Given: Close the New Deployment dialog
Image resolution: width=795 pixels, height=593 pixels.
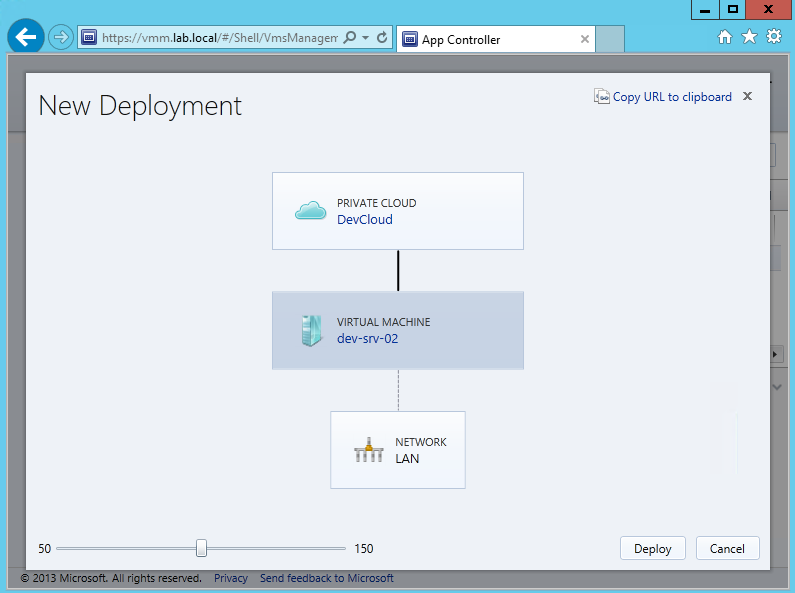Looking at the screenshot, I should click(748, 97).
